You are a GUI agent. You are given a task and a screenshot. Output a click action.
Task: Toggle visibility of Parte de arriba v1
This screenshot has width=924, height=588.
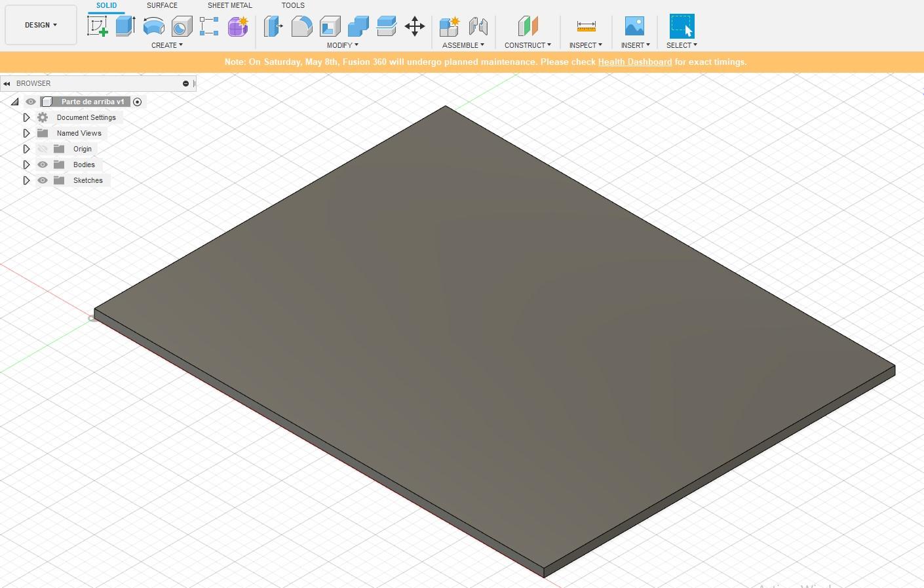coord(31,102)
